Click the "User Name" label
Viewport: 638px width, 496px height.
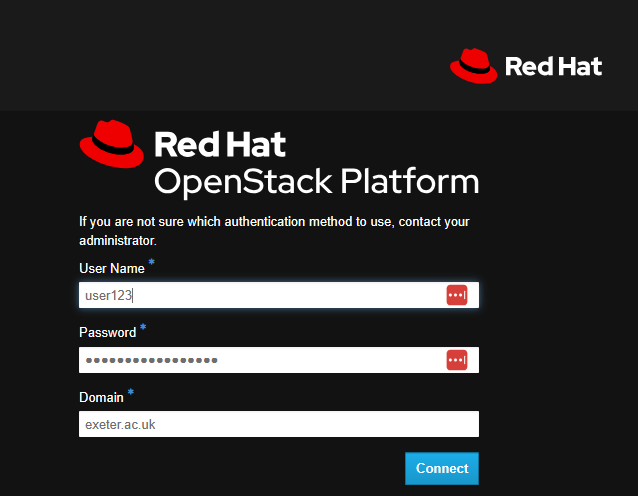(112, 269)
